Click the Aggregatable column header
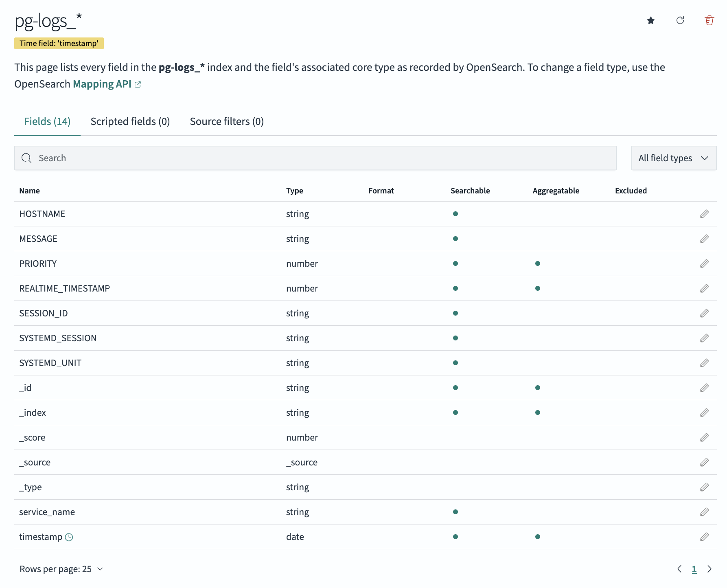Image resolution: width=727 pixels, height=588 pixels. click(x=556, y=191)
